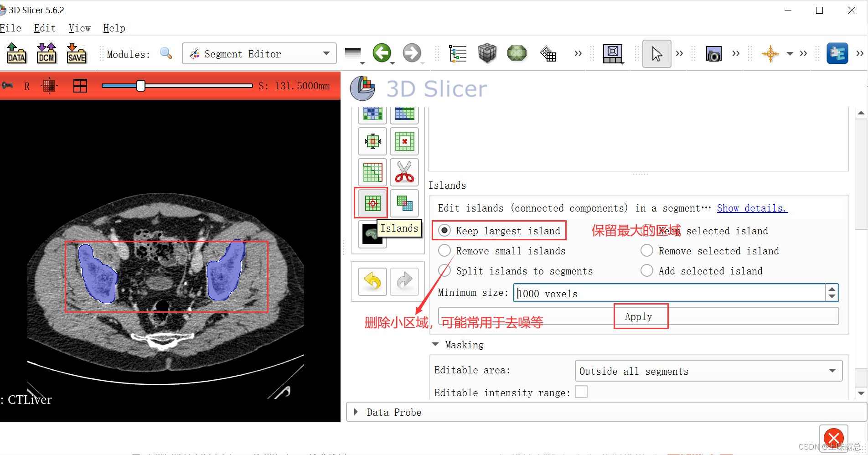The height and width of the screenshot is (455, 868).
Task: Go back to previous module
Action: [382, 53]
